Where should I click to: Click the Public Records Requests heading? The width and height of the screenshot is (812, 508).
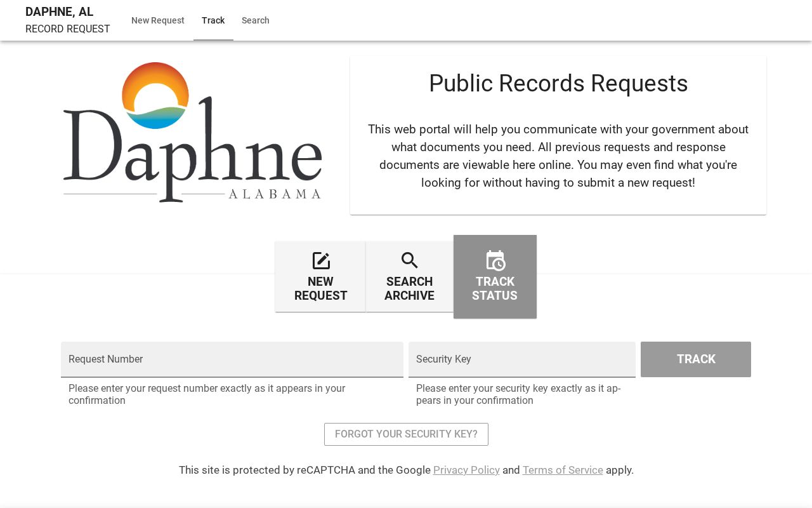pyautogui.click(x=558, y=84)
